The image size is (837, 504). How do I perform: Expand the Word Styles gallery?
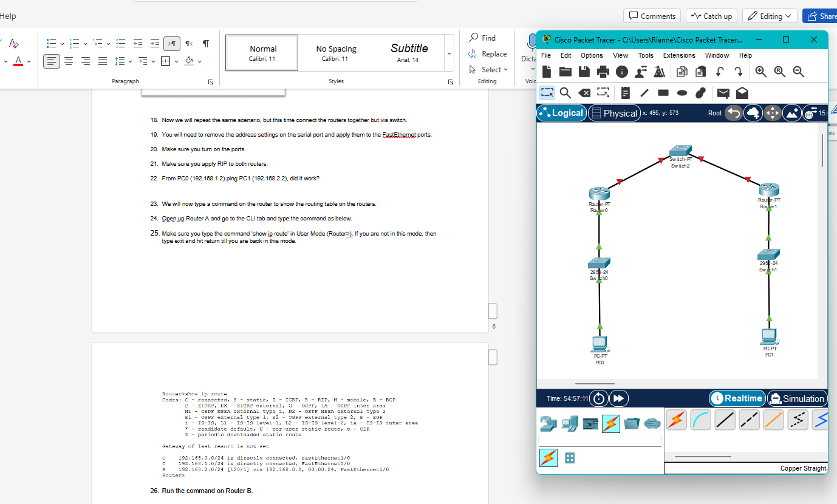(x=449, y=53)
